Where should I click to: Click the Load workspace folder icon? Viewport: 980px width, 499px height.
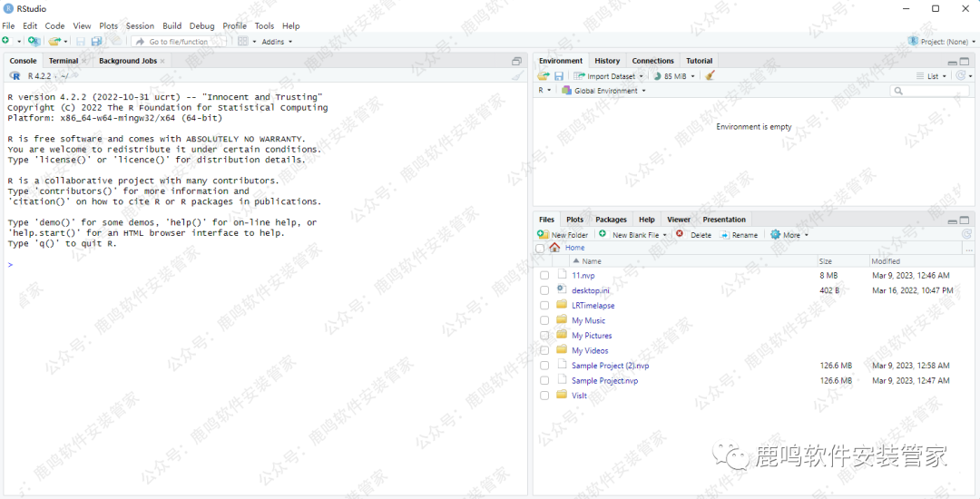544,76
